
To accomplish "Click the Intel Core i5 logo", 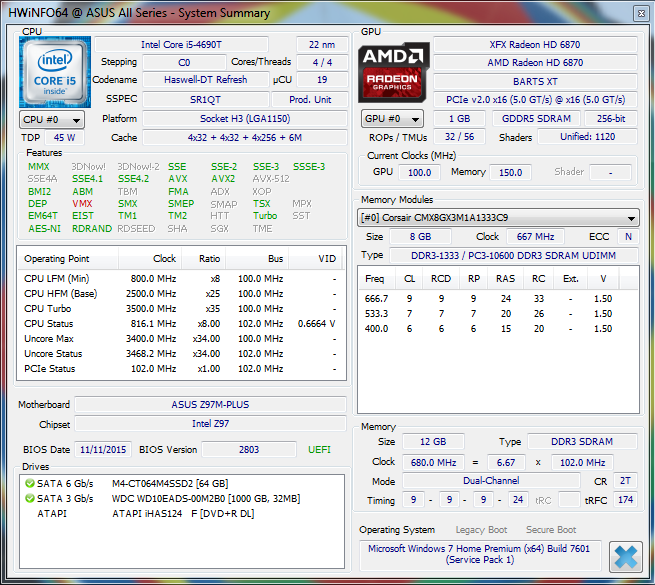I will click(x=55, y=72).
